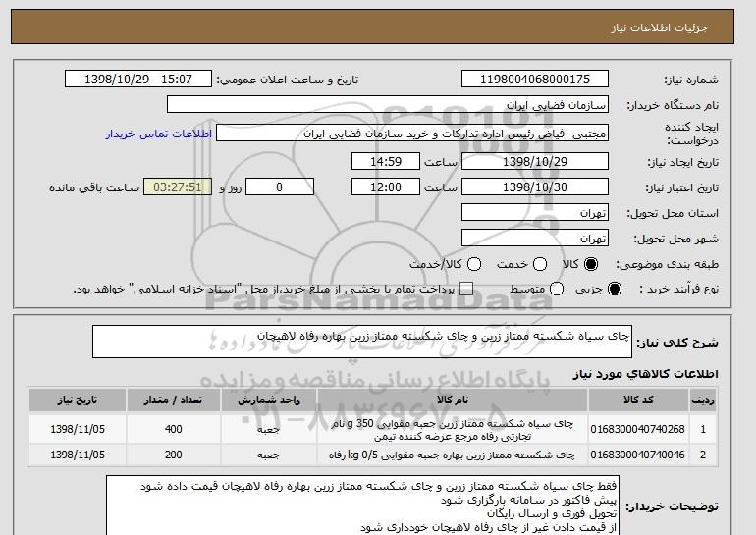Click the تعداد / مقدار column header
Viewport: 756px width, 535px height.
point(173,401)
